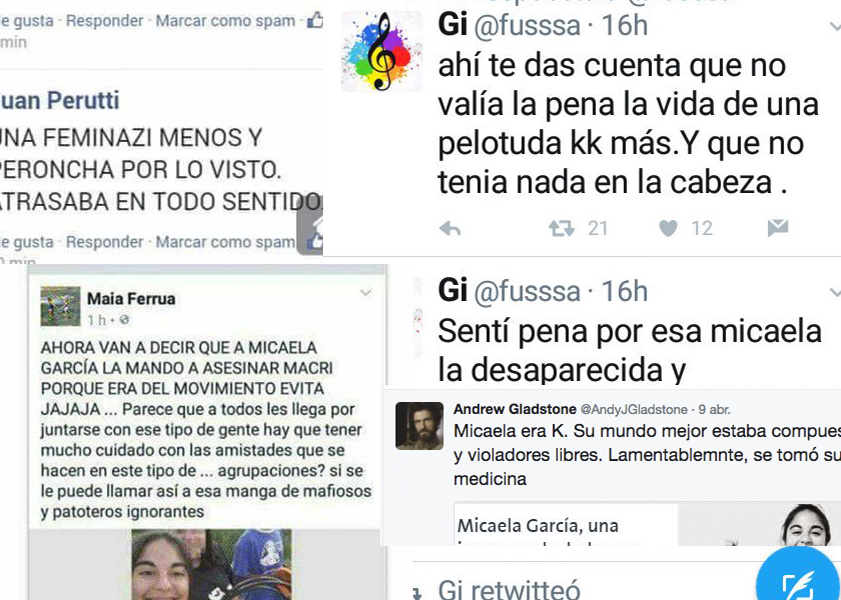841x600 pixels.
Task: Open the Micaela García article preview card
Action: pos(647,524)
